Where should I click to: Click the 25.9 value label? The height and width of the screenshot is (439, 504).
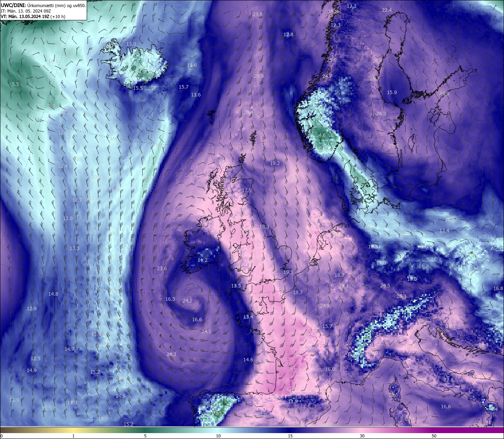[259, 76]
